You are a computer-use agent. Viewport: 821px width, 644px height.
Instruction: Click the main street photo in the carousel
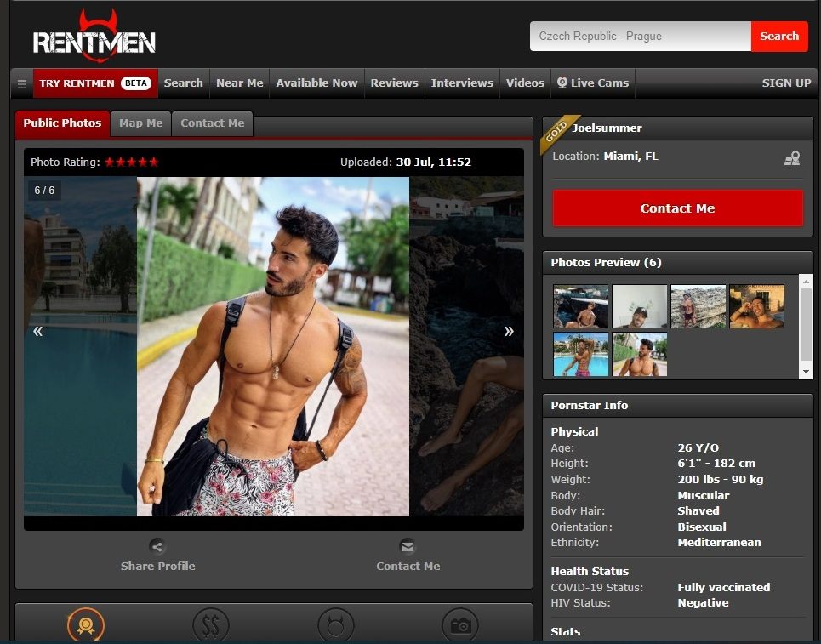tap(273, 346)
